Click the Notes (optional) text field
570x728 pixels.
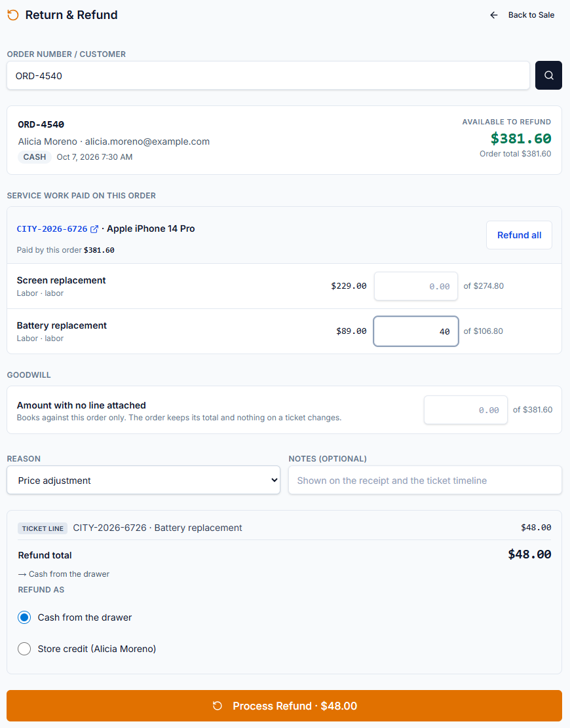coord(425,480)
